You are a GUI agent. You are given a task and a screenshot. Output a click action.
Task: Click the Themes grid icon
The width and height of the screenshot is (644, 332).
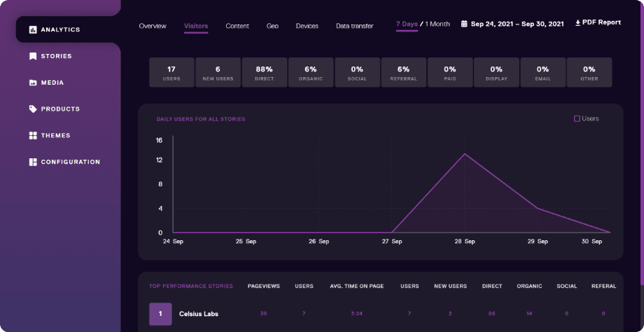coord(33,136)
